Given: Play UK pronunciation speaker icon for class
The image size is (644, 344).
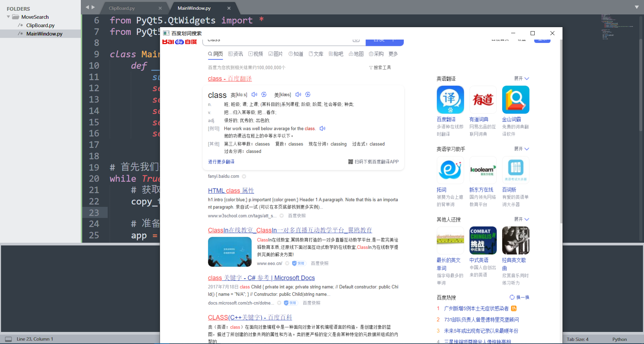Looking at the screenshot, I should (x=254, y=95).
